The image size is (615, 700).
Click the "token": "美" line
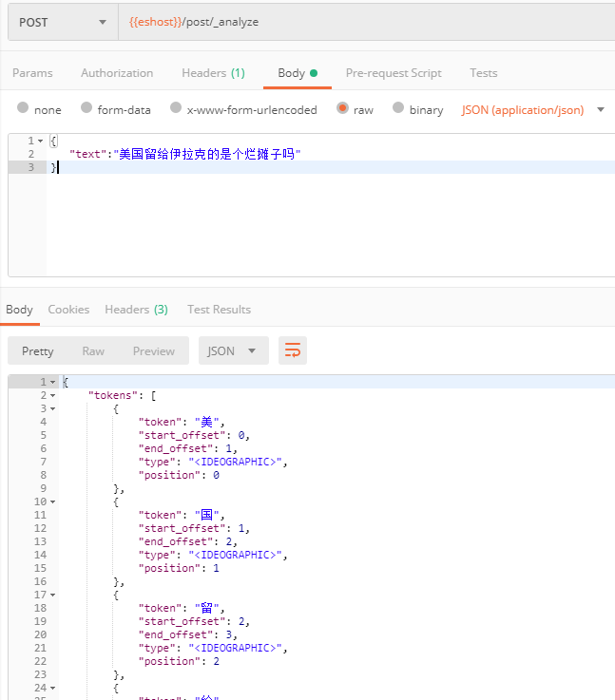[182, 422]
